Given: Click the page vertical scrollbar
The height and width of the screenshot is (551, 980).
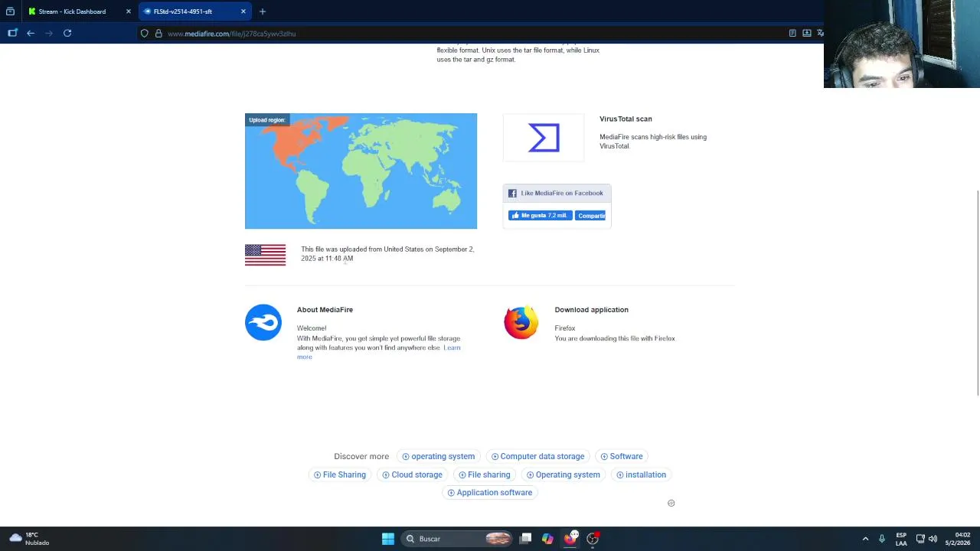Looking at the screenshot, I should [x=978, y=292].
